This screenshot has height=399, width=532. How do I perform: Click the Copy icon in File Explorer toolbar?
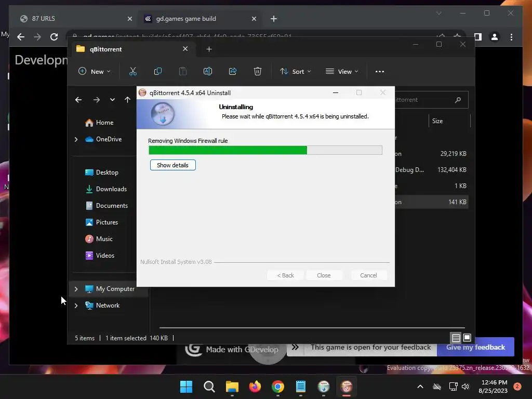[158, 71]
